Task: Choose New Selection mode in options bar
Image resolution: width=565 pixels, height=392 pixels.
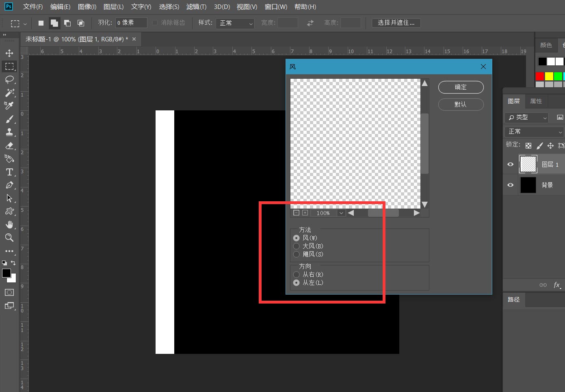Action: click(41, 23)
